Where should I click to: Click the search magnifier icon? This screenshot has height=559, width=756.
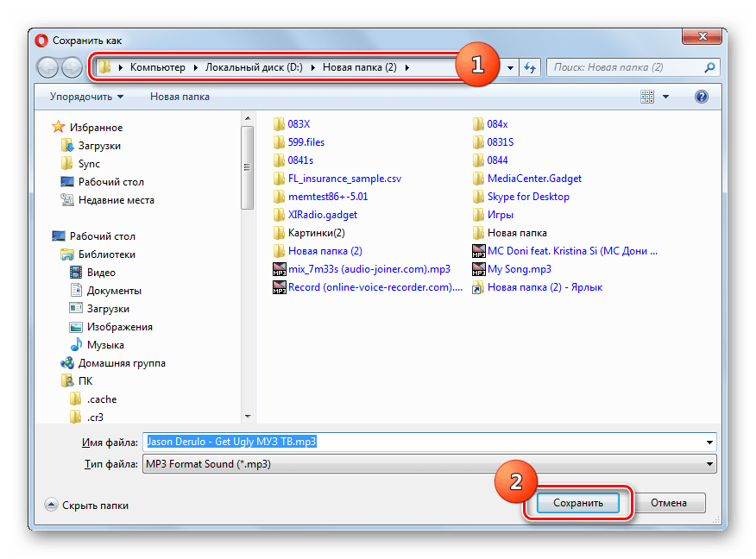[x=709, y=67]
